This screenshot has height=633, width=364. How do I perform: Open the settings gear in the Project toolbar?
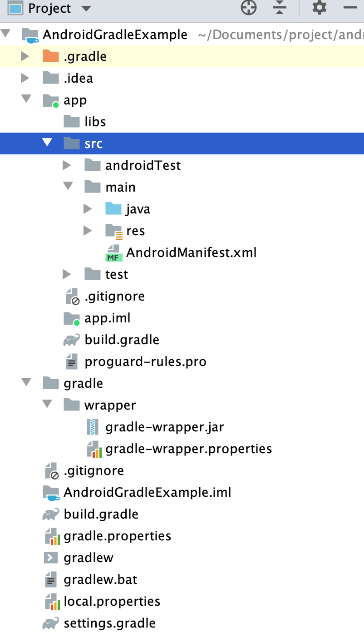pos(319,8)
